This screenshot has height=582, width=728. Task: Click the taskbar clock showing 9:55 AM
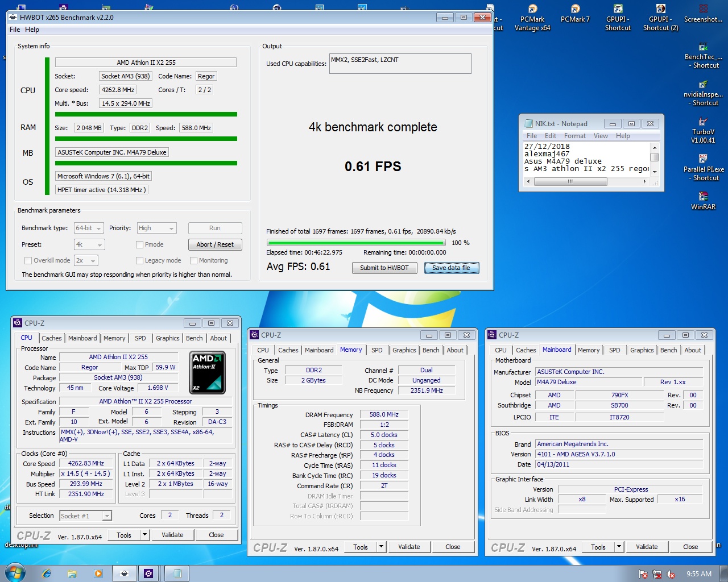(x=698, y=574)
